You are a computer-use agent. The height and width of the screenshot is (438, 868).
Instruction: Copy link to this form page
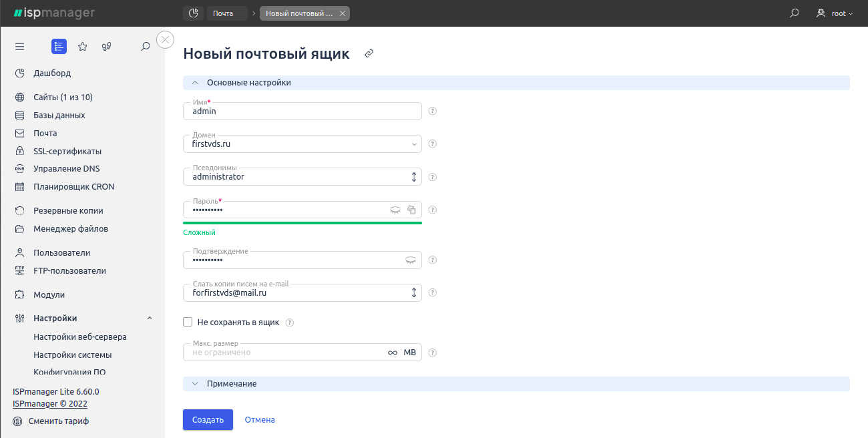369,53
